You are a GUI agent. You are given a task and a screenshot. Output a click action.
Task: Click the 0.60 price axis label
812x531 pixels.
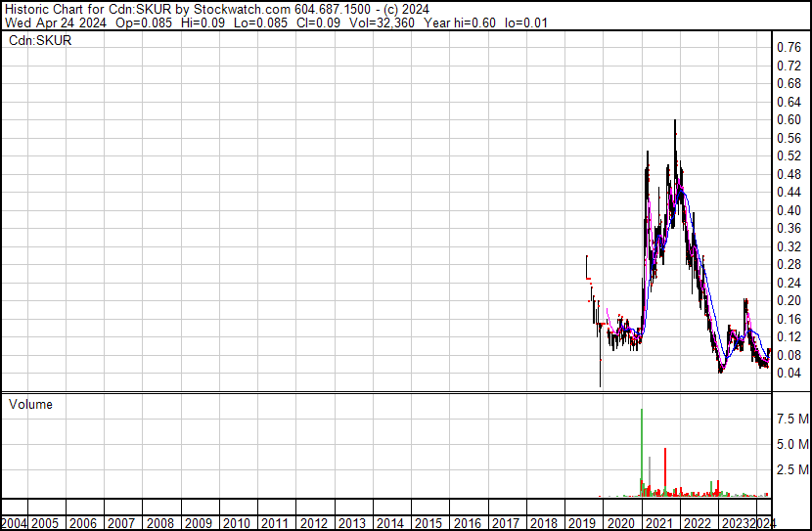tap(789, 119)
